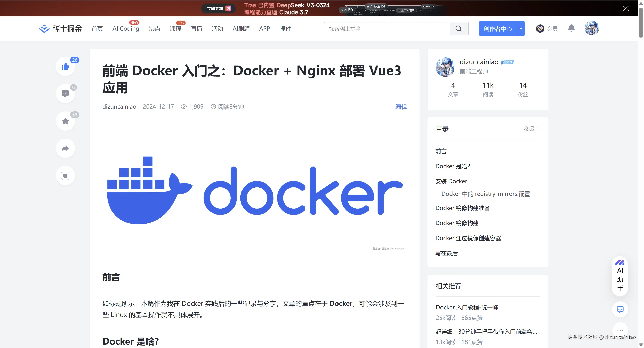Expand the 创作者中心 dropdown arrow
The width and height of the screenshot is (644, 348).
pyautogui.click(x=521, y=29)
